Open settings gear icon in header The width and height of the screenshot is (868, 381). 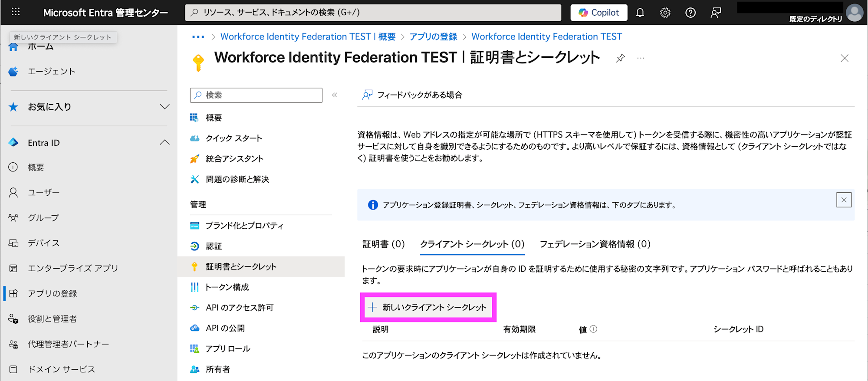[x=665, y=13]
